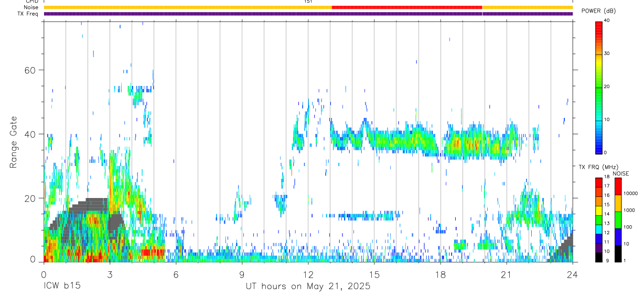Click the x-axis tick label '18'
Screen dimensions: 644x297
tap(440, 274)
